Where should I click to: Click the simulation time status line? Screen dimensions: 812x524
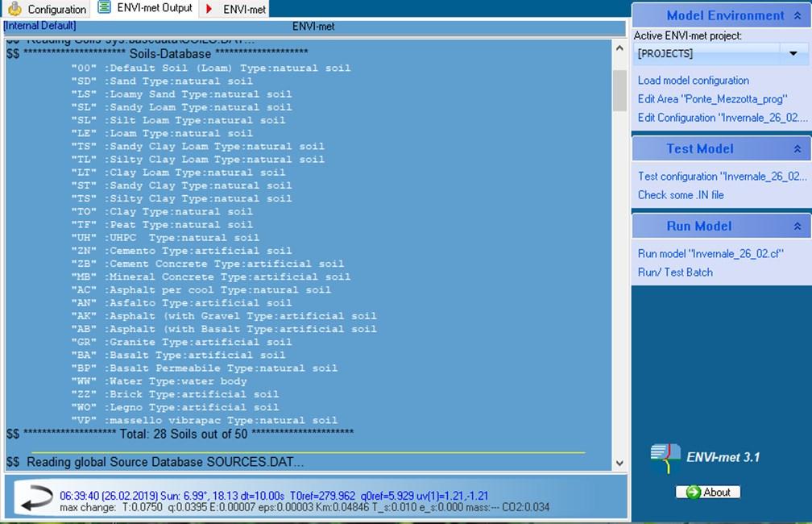coord(274,496)
